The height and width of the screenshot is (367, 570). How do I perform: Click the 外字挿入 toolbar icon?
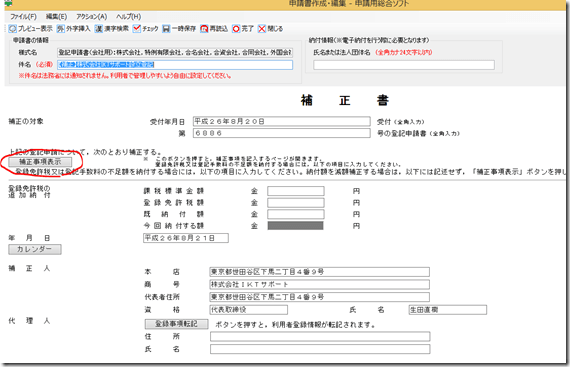(61, 29)
